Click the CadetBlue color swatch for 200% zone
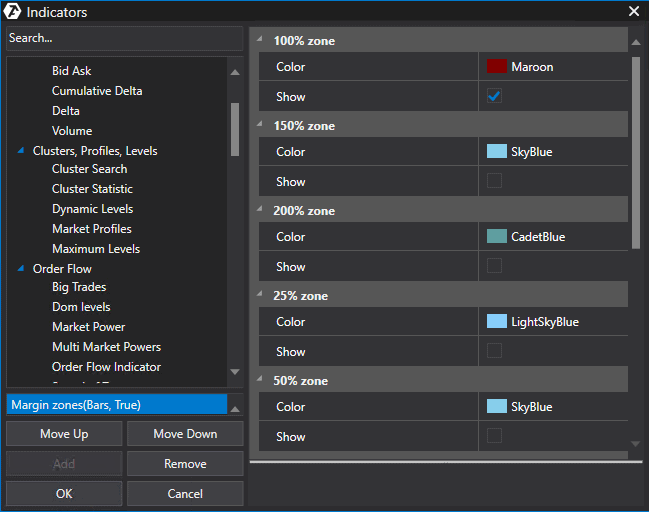The width and height of the screenshot is (649, 512). click(497, 237)
